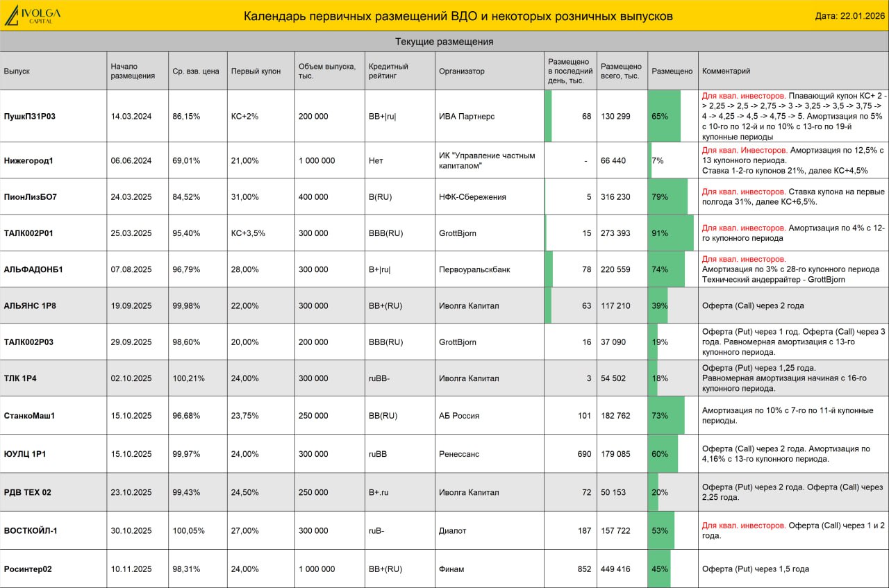Click the first coupon value 28,00%
Image resolution: width=889 pixels, height=588 pixels.
pos(245,269)
